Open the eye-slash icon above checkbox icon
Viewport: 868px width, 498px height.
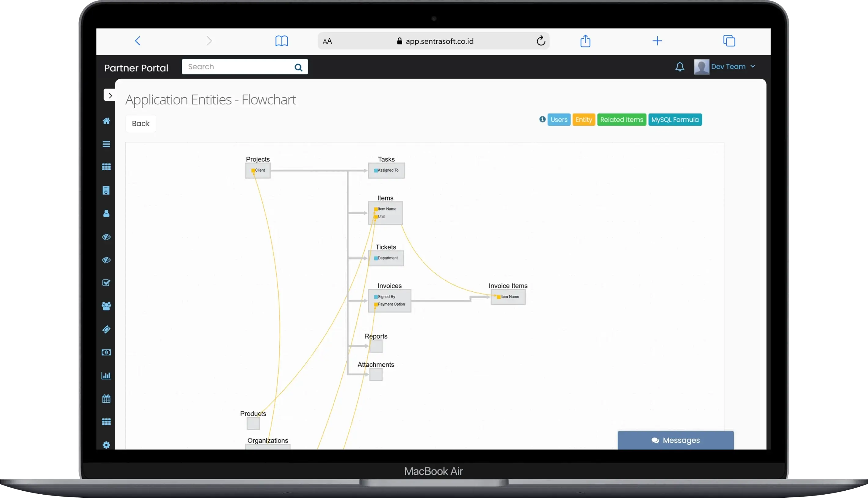[107, 260]
